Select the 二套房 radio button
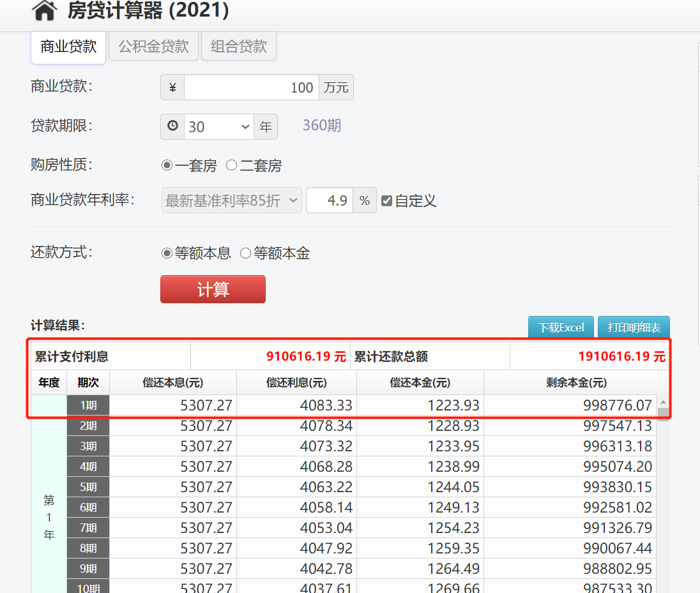 pyautogui.click(x=231, y=165)
